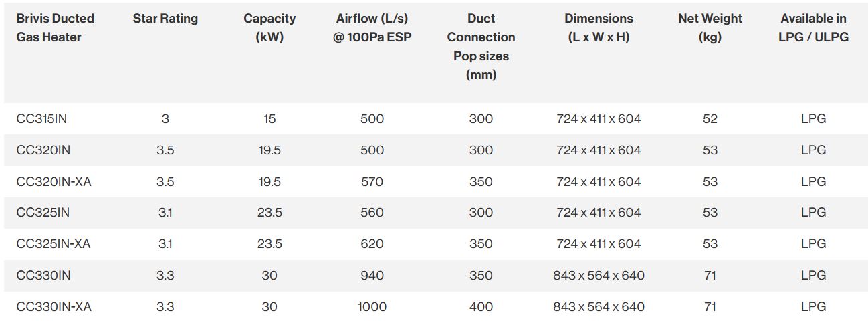Click the 400 duct connection value
This screenshot has width=868, height=321.
(481, 306)
